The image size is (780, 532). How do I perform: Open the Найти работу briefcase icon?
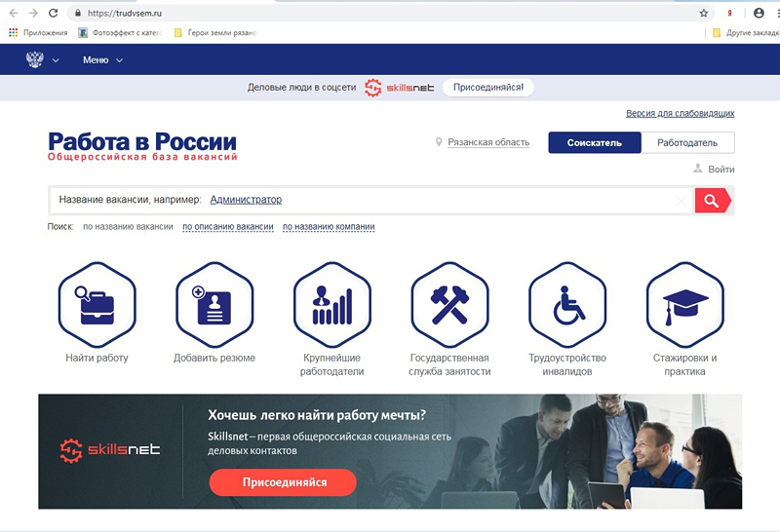coord(97,305)
